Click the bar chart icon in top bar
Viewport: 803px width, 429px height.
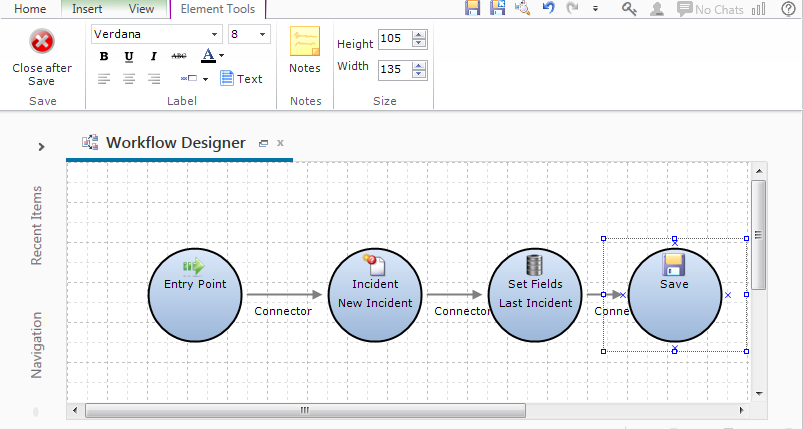758,9
